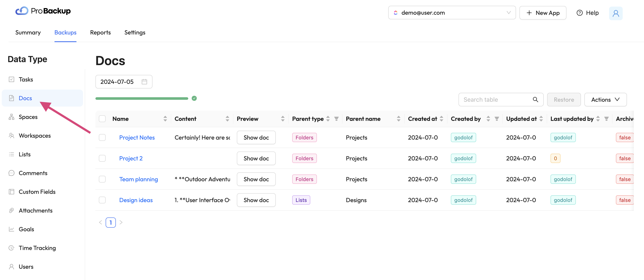Image resolution: width=644 pixels, height=280 pixels.
Task: Expand the Actions dropdown
Action: point(605,100)
